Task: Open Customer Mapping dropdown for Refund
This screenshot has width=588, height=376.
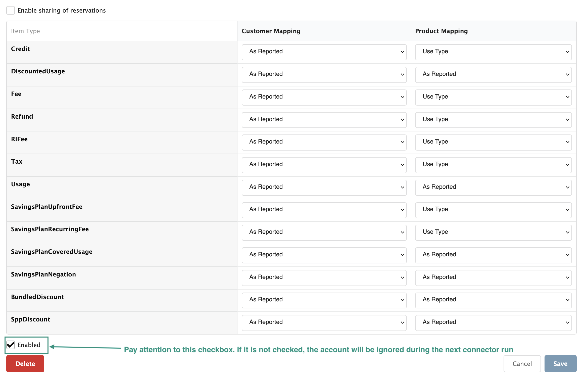Action: 324,120
